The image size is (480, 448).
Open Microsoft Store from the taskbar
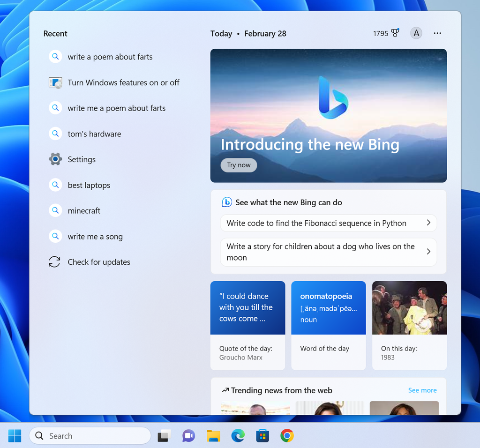click(x=262, y=436)
